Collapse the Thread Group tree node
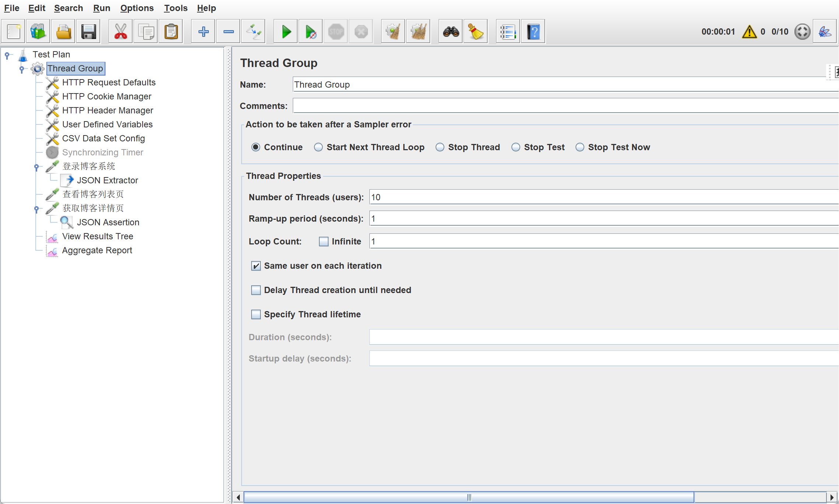 [22, 68]
